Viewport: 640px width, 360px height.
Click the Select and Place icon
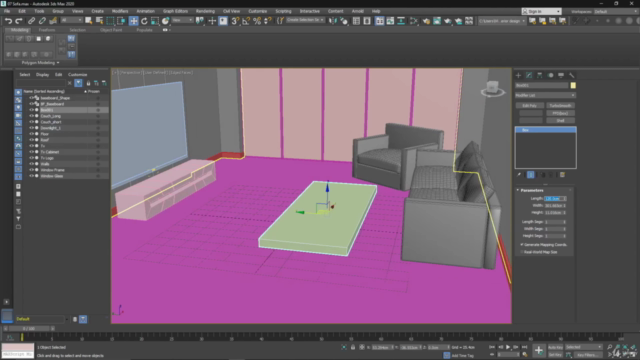coord(165,21)
